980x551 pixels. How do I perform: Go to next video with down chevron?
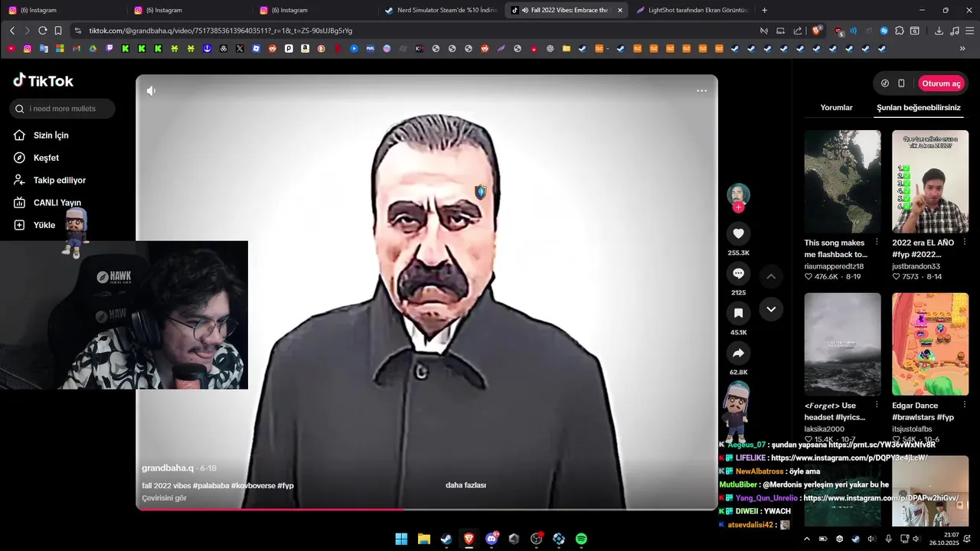point(771,309)
